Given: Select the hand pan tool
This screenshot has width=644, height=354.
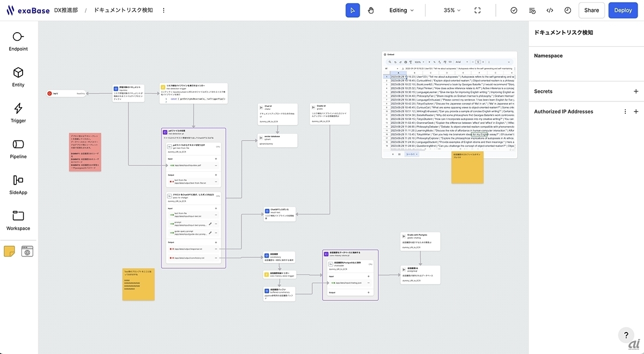Looking at the screenshot, I should pos(371,10).
